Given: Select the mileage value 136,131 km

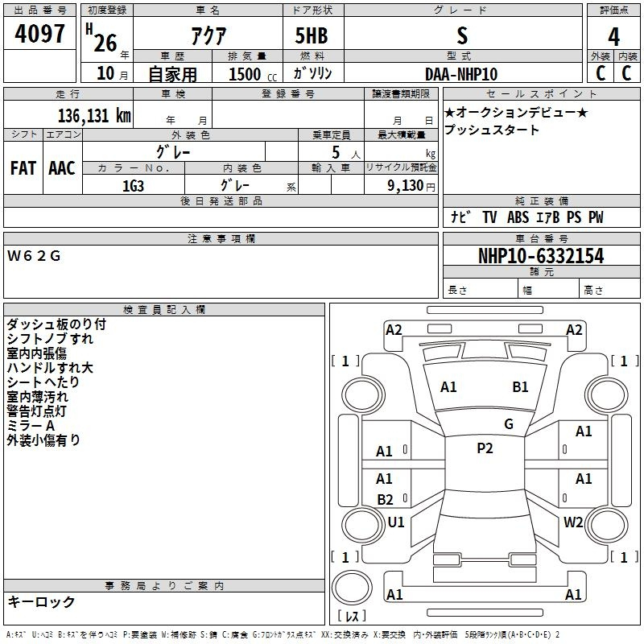Looking at the screenshot, I should click(x=93, y=115).
